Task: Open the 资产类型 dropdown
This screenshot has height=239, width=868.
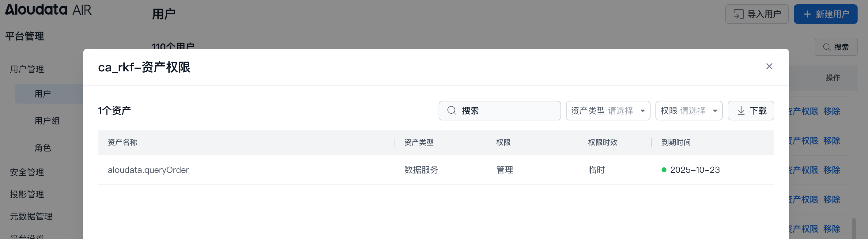Action: 608,111
